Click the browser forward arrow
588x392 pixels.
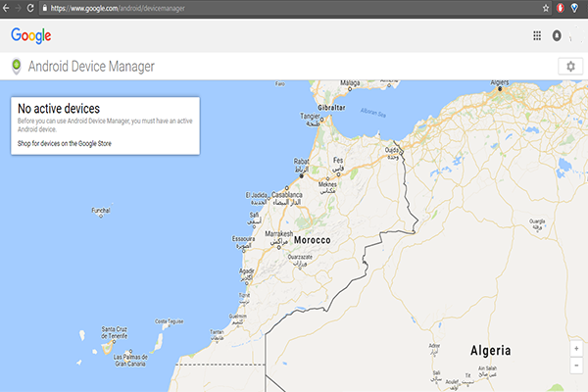(18, 8)
